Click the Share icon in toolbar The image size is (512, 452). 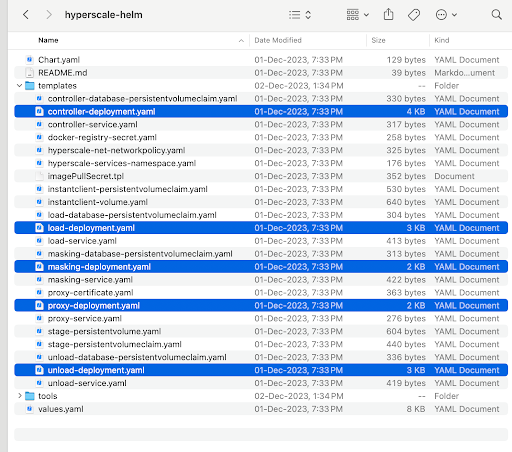coord(388,15)
